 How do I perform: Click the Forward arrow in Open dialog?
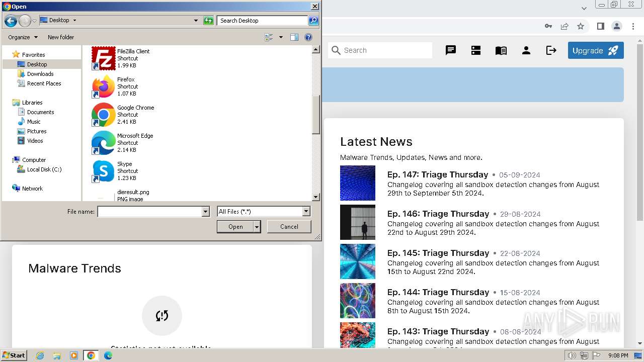[25, 21]
